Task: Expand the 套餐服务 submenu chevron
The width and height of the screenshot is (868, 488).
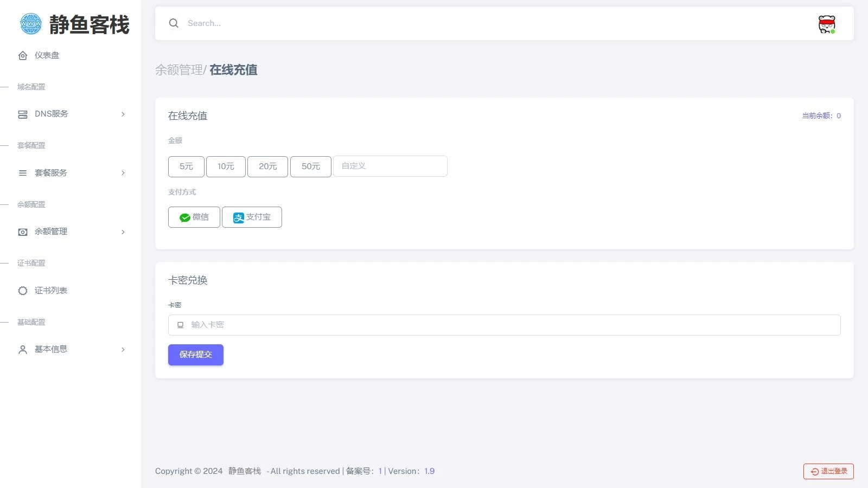Action: pos(123,173)
